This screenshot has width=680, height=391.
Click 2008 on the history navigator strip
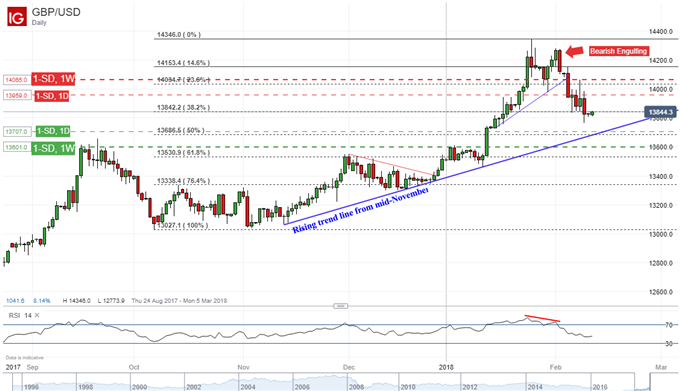point(357,387)
